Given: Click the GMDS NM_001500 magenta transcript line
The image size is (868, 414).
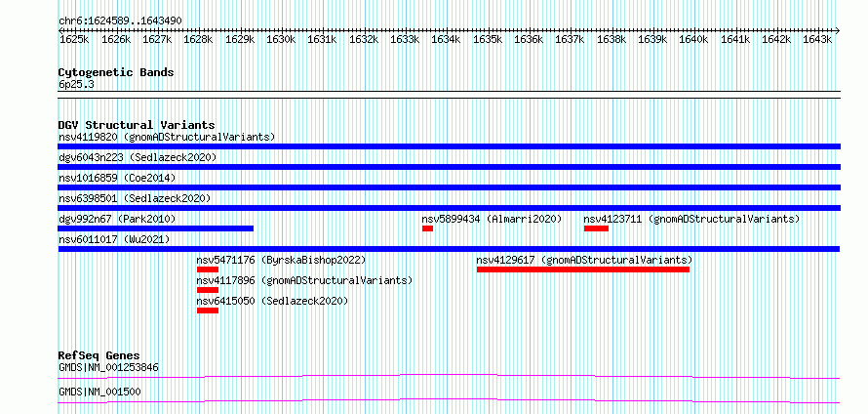Looking at the screenshot, I should tap(449, 400).
